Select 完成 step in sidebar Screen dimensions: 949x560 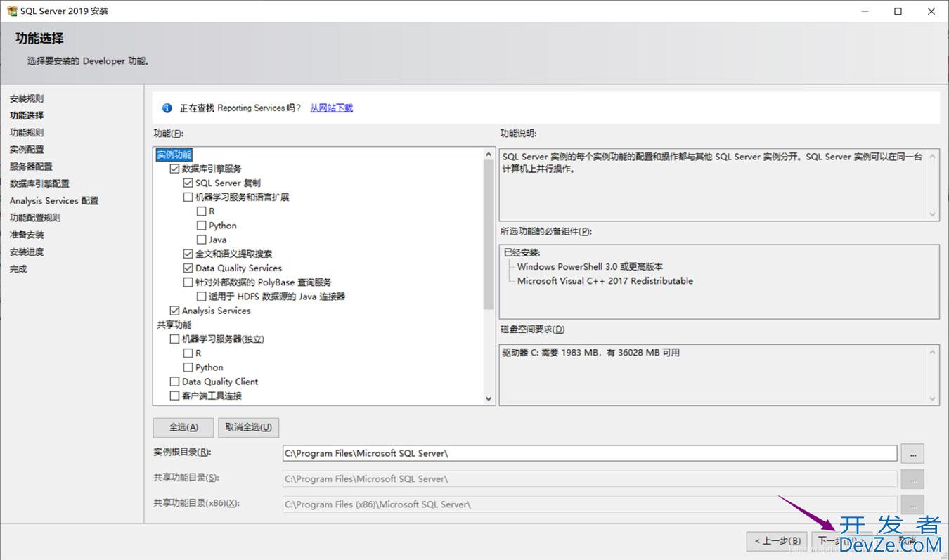pos(18,269)
